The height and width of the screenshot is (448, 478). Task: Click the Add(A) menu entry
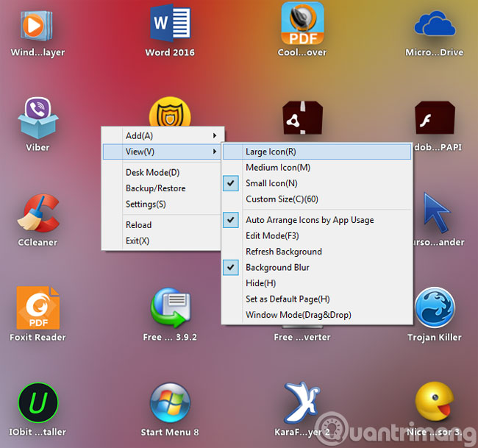[x=163, y=135]
